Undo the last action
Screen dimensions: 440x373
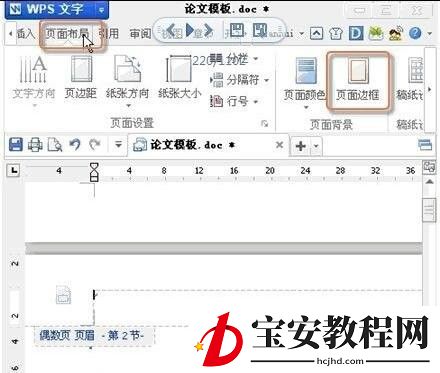click(75, 145)
